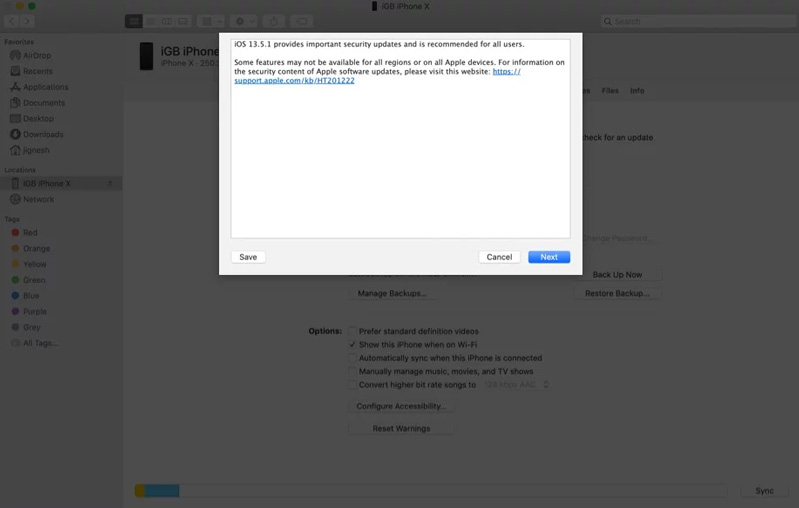Image resolution: width=799 pixels, height=508 pixels.
Task: Switch Finder to column view
Action: (167, 21)
